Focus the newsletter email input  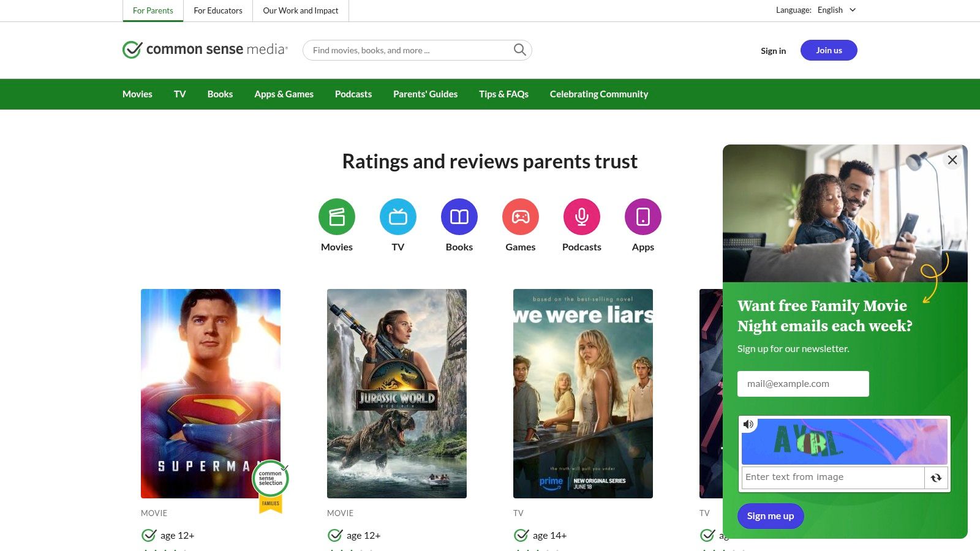(x=803, y=384)
